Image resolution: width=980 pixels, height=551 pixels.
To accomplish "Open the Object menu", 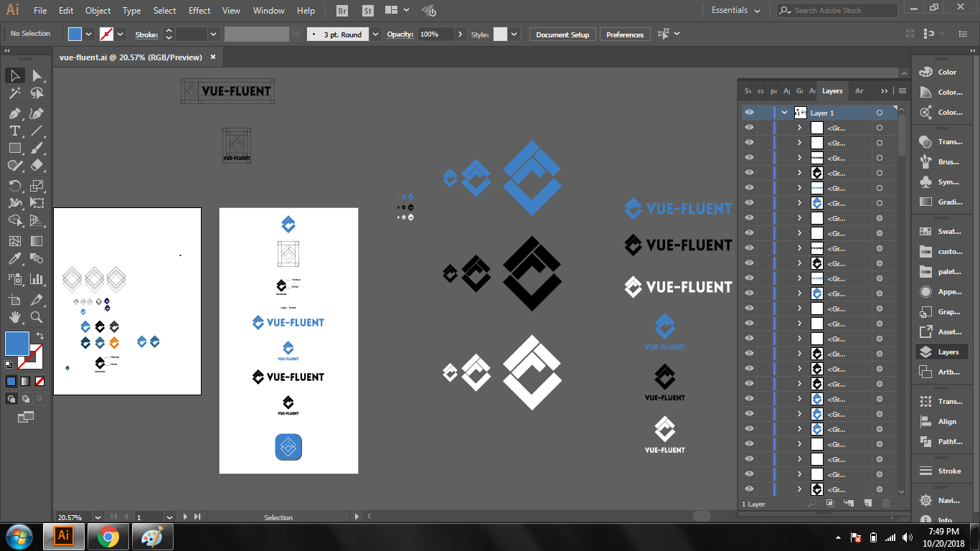I will [x=98, y=11].
